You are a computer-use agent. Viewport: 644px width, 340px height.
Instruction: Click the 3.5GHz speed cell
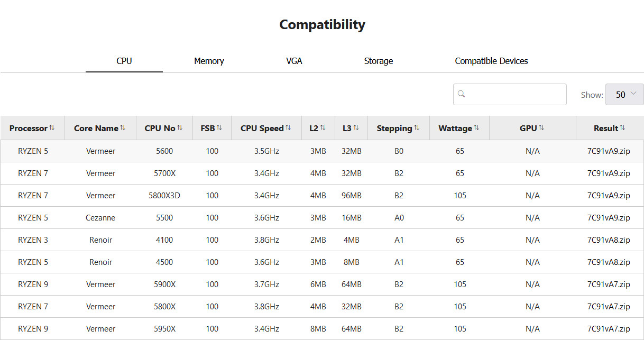pyautogui.click(x=266, y=151)
